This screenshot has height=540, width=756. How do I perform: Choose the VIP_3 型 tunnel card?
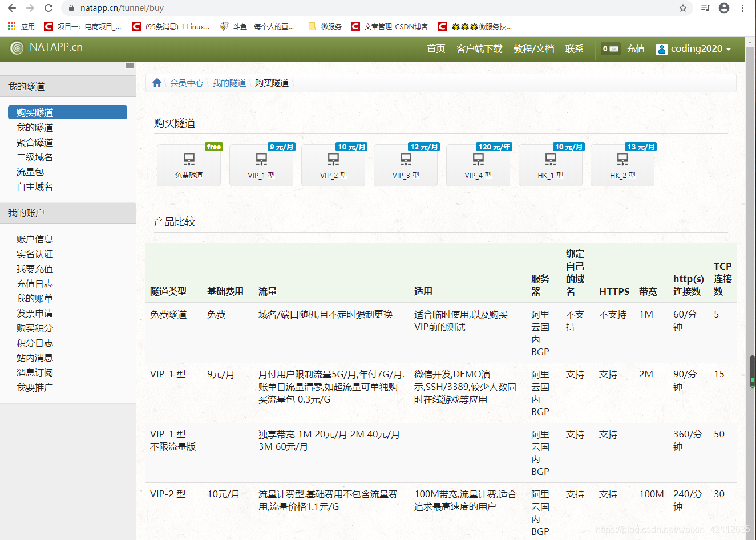point(406,165)
